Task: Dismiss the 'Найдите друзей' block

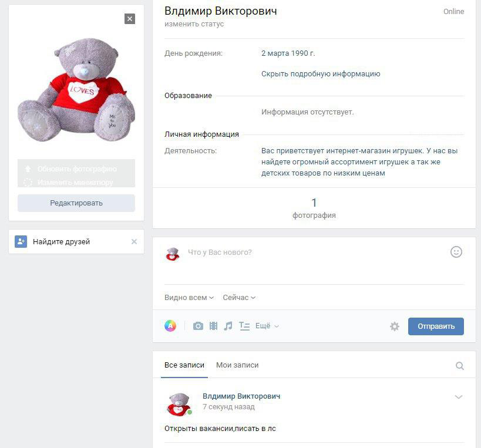Action: [134, 241]
